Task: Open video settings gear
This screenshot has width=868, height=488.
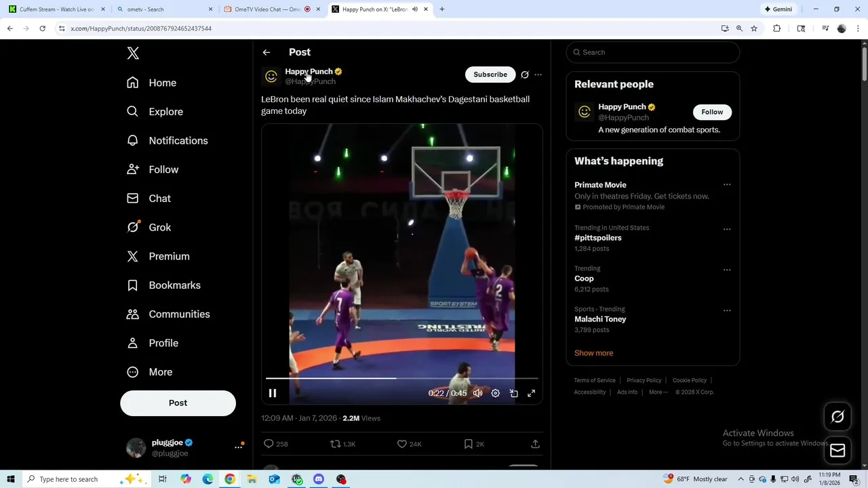Action: click(496, 393)
